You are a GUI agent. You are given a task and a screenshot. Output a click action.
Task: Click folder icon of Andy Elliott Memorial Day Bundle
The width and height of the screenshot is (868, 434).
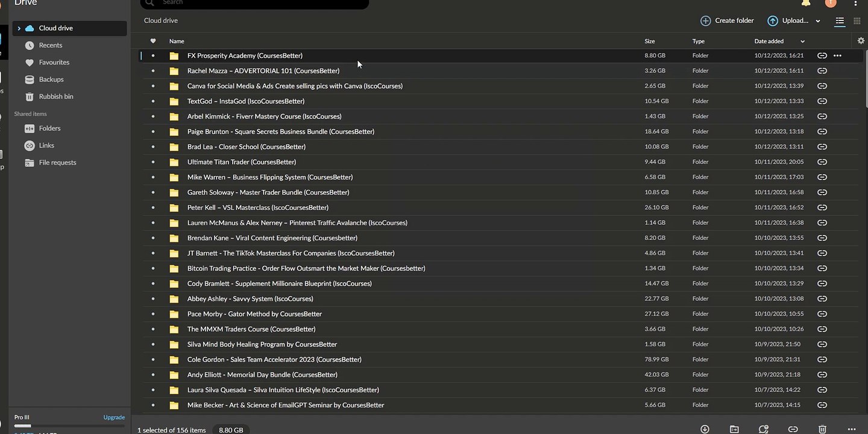[174, 375]
